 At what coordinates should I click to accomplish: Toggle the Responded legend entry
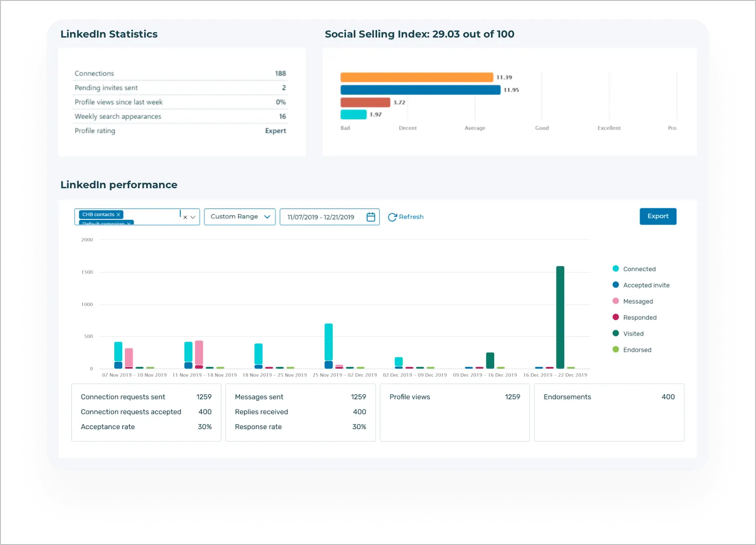[634, 317]
